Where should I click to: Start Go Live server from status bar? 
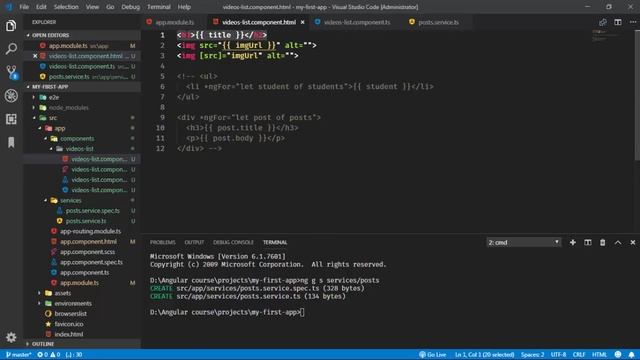[x=433, y=355]
